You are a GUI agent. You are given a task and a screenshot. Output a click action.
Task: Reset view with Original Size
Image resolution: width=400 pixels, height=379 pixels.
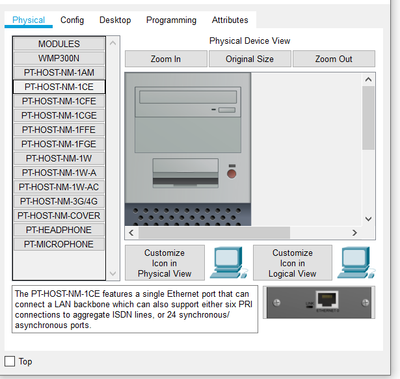coord(250,59)
